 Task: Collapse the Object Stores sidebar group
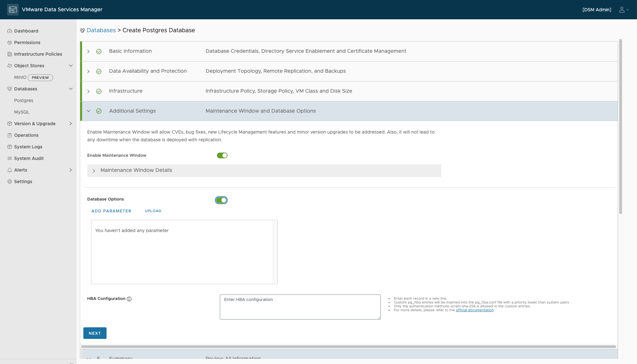pyautogui.click(x=71, y=66)
